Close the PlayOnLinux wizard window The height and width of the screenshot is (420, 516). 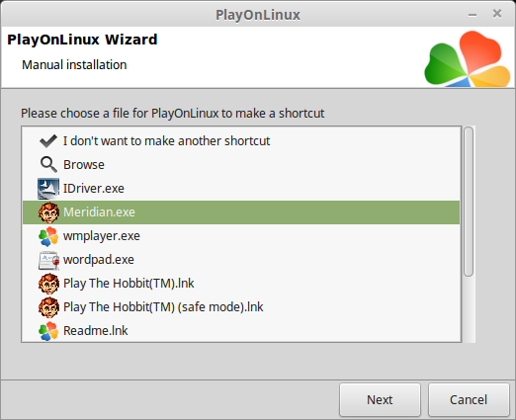point(497,14)
